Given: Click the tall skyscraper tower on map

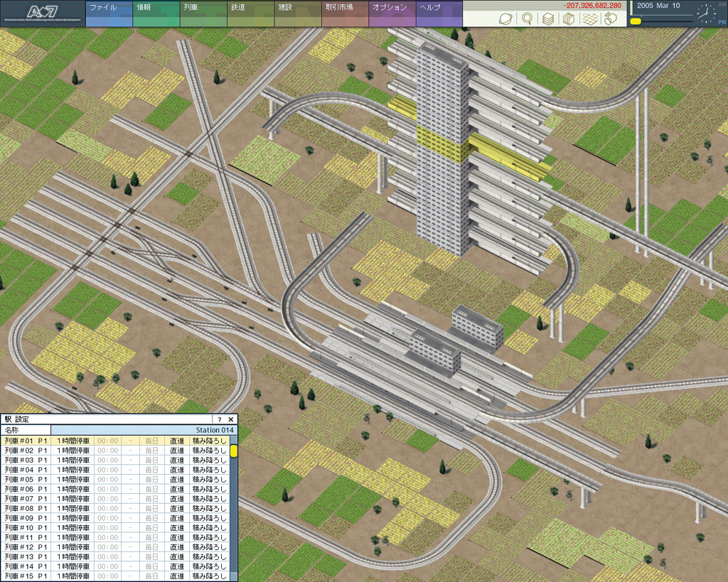Looking at the screenshot, I should [442, 149].
